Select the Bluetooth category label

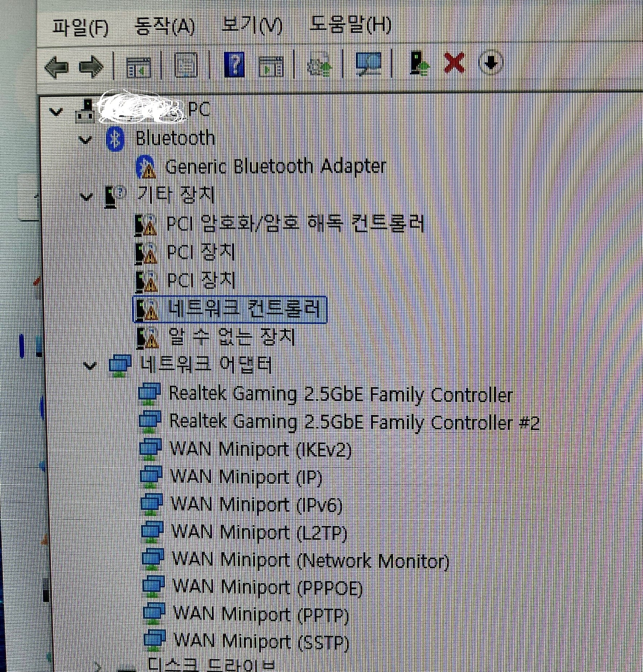(175, 138)
